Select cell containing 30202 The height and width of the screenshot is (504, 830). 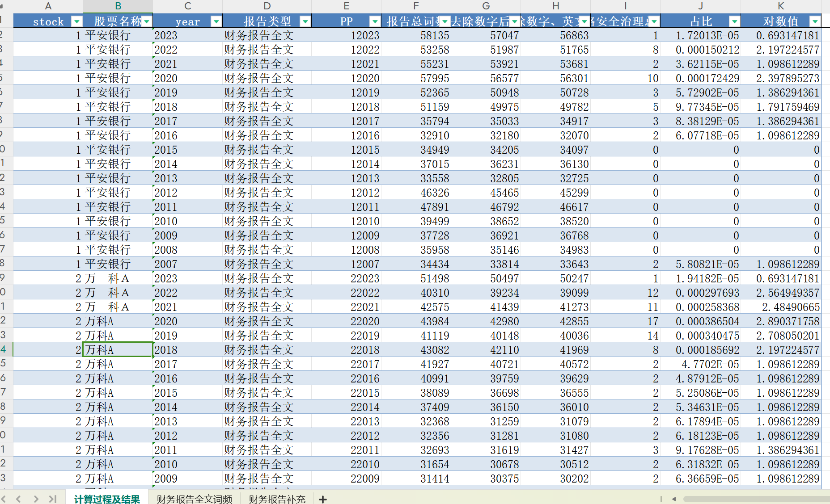click(556, 479)
